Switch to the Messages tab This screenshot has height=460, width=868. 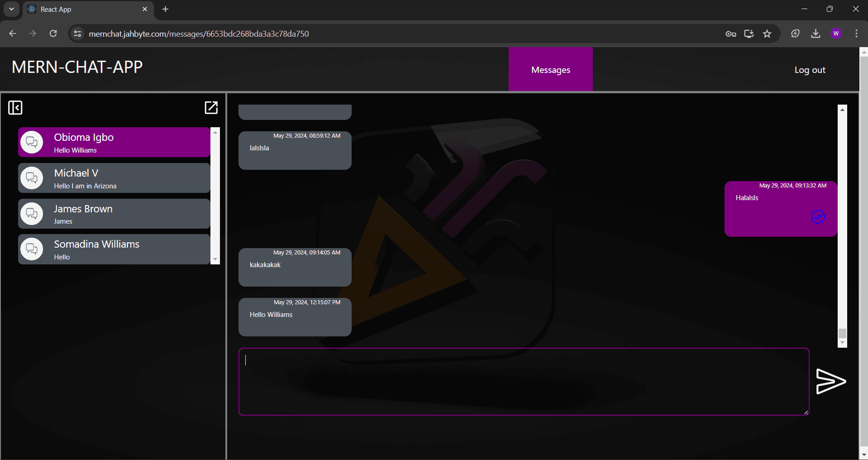pyautogui.click(x=550, y=70)
